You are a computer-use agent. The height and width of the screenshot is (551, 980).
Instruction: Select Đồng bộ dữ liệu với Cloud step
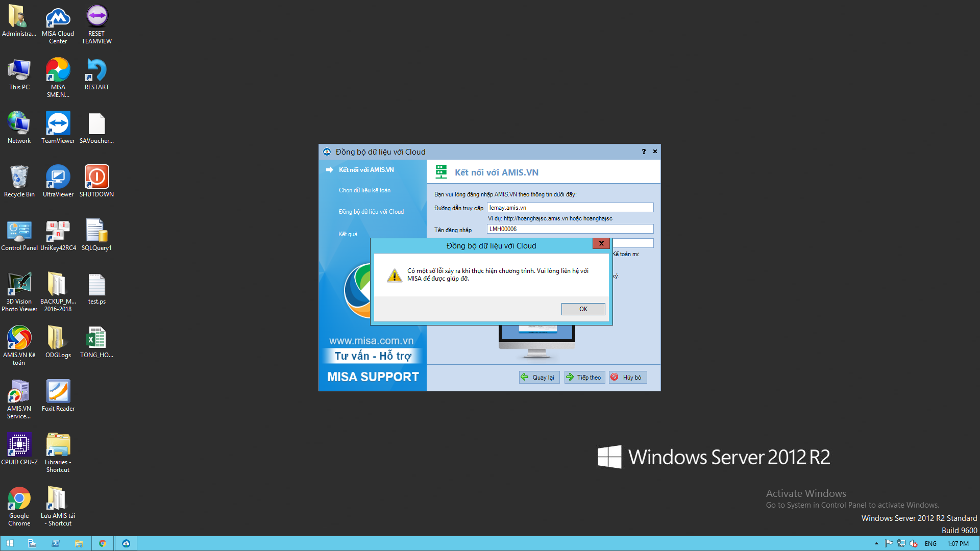371,212
